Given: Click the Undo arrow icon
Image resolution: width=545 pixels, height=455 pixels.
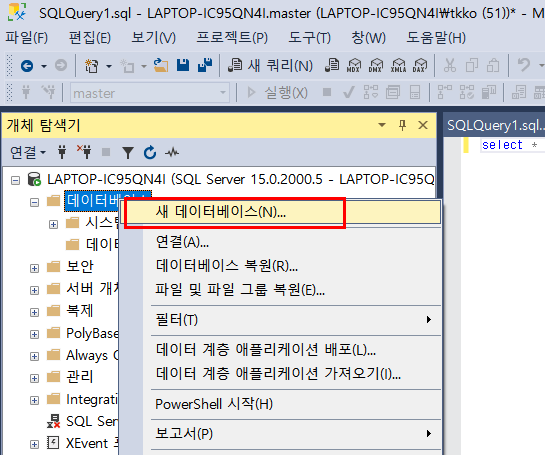Looking at the screenshot, I should click(x=524, y=65).
